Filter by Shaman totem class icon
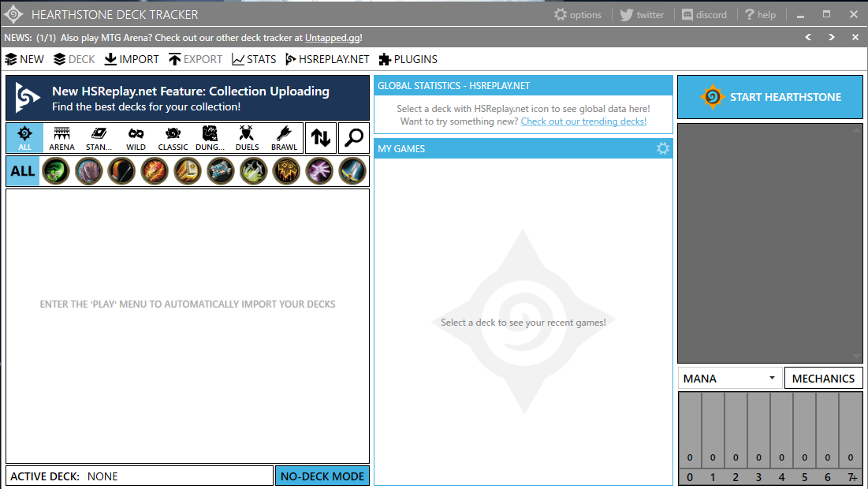 (x=286, y=171)
